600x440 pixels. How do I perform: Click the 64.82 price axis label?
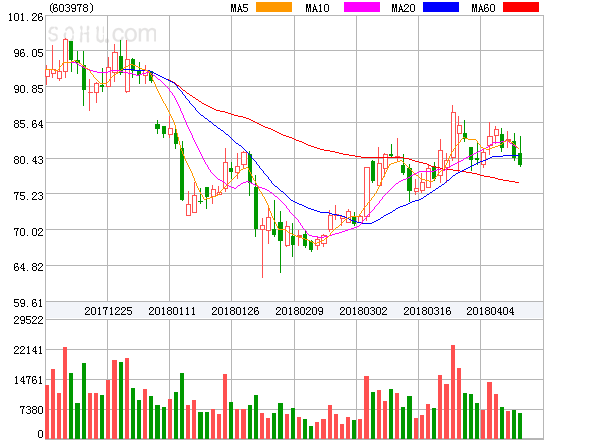(29, 267)
